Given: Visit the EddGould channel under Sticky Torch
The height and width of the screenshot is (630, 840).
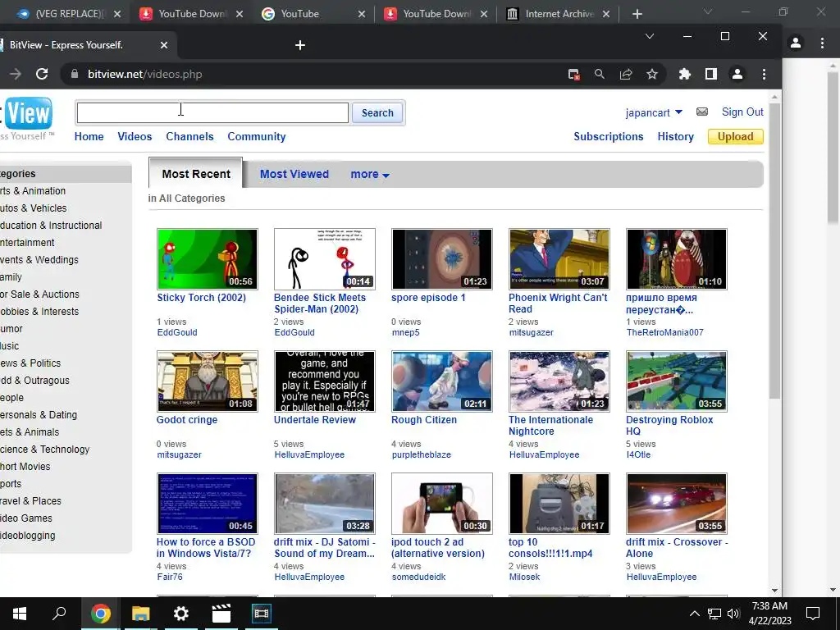Looking at the screenshot, I should click(x=177, y=333).
